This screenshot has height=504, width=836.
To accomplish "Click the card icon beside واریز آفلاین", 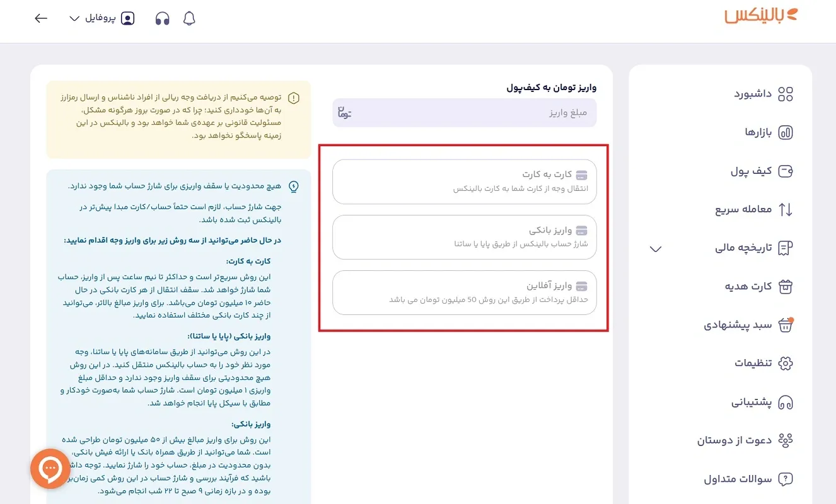I will [583, 285].
